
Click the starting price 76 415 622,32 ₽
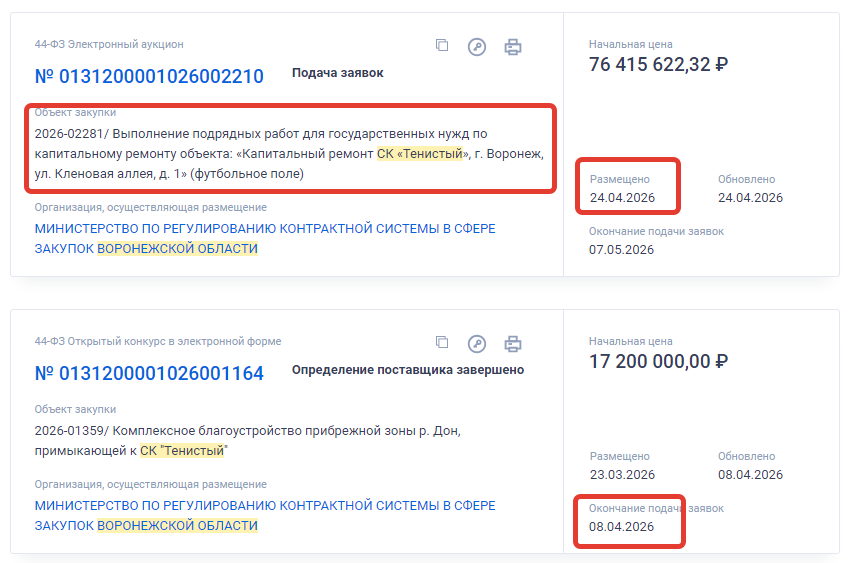pos(658,65)
